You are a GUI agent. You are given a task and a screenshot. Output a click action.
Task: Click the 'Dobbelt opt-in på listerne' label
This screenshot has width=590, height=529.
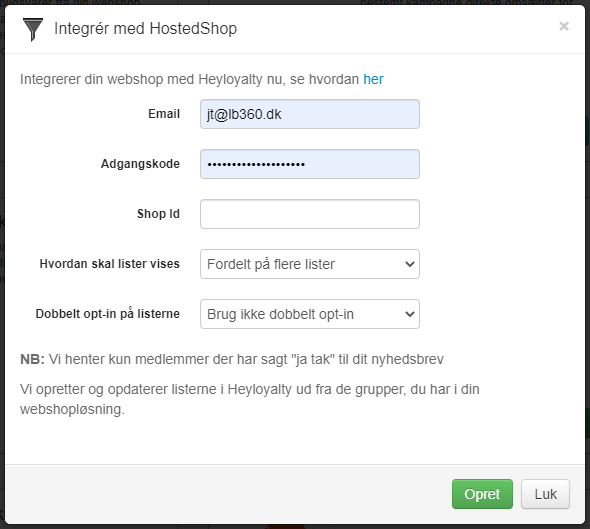(108, 314)
